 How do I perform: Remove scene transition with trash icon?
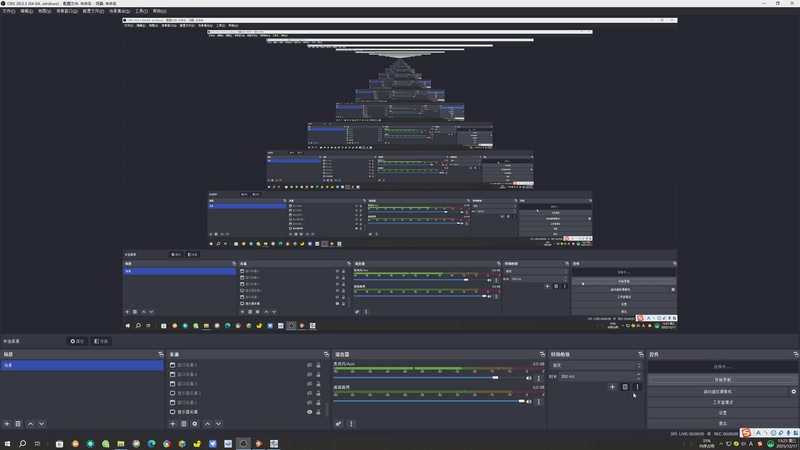pyautogui.click(x=625, y=387)
